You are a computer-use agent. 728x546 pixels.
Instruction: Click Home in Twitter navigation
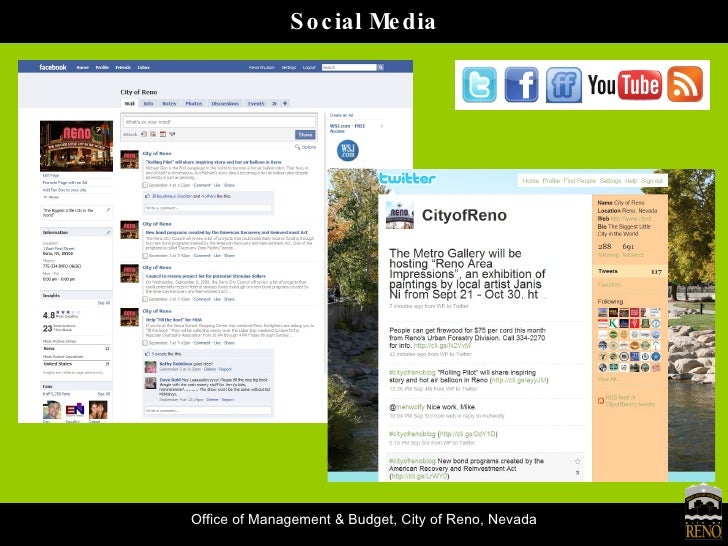pos(531,181)
